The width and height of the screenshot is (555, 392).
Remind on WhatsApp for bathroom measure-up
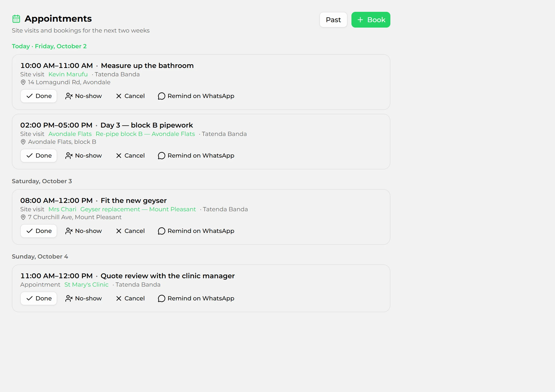click(196, 96)
